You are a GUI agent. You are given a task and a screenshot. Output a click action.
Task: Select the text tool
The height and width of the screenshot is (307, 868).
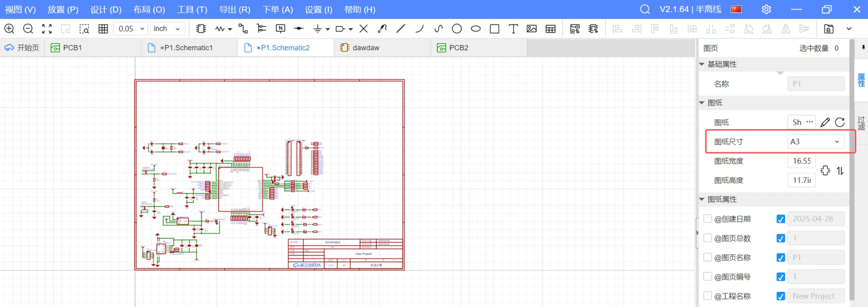513,29
